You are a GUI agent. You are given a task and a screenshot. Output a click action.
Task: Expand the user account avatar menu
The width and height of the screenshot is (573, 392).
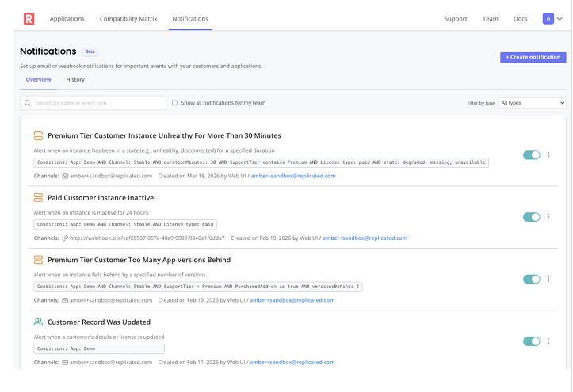tap(552, 18)
